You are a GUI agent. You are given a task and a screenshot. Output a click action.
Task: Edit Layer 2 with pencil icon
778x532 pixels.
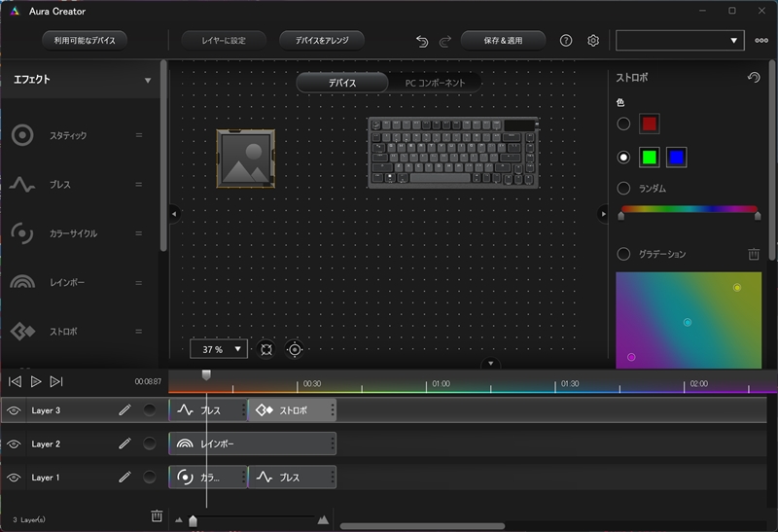point(124,443)
